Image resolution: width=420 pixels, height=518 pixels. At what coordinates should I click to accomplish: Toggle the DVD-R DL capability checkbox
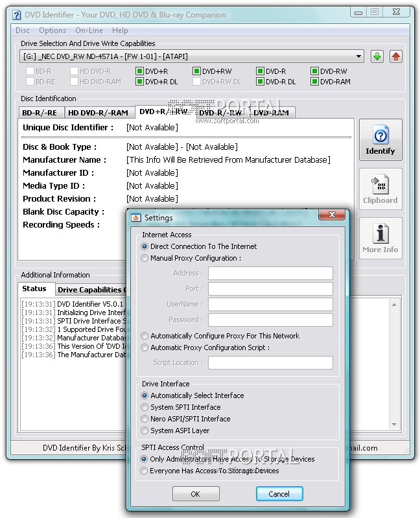260,81
